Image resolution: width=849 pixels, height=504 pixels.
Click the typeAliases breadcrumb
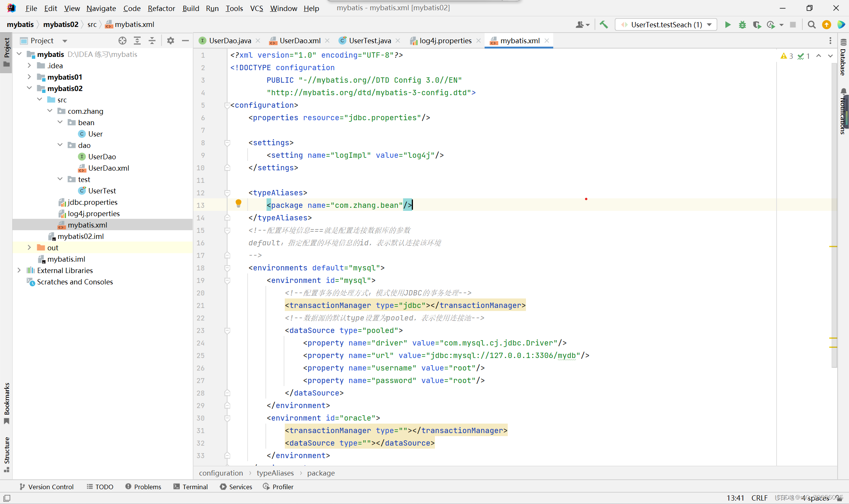[x=275, y=473]
